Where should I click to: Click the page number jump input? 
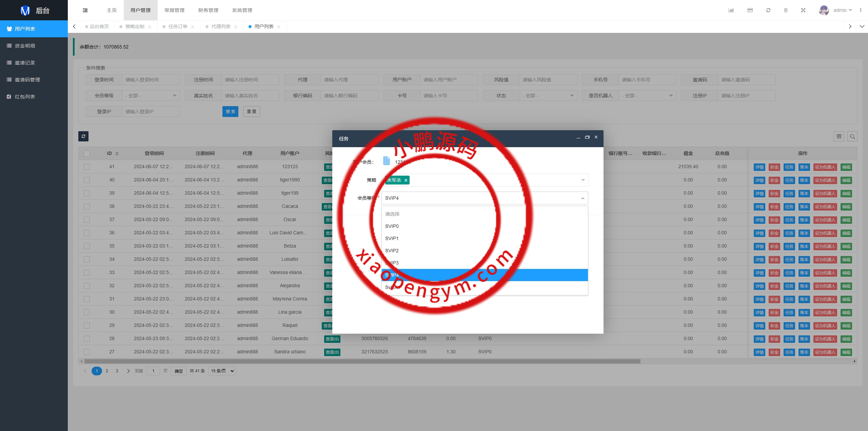153,371
